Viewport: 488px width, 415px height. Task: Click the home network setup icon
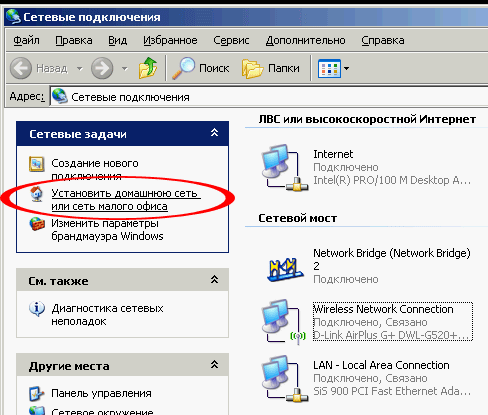tap(36, 194)
